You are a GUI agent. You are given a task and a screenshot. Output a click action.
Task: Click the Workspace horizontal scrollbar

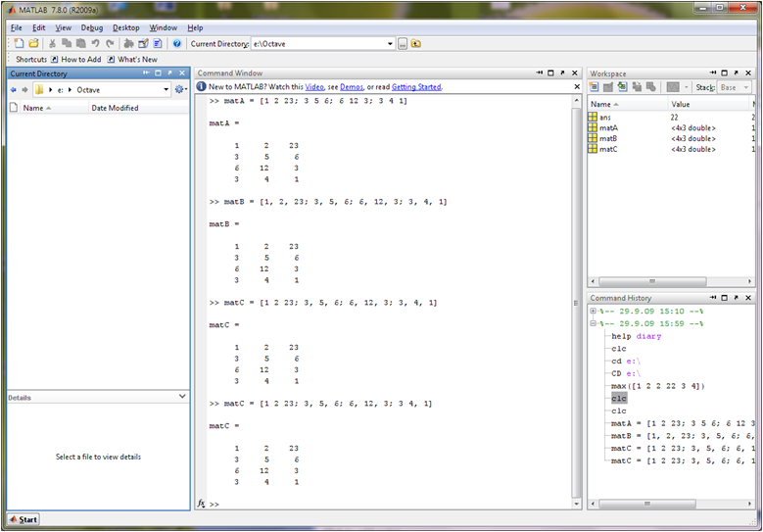point(652,281)
